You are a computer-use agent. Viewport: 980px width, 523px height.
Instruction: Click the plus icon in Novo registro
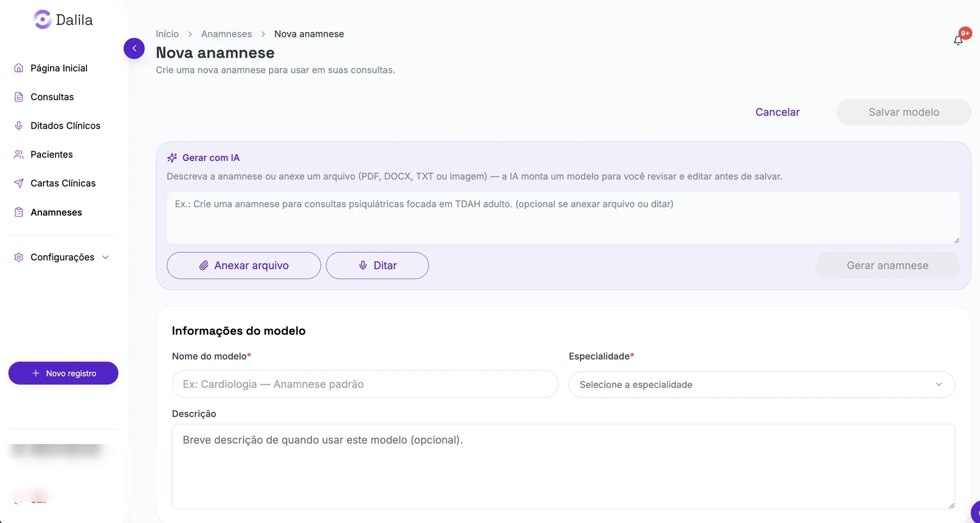coord(36,373)
